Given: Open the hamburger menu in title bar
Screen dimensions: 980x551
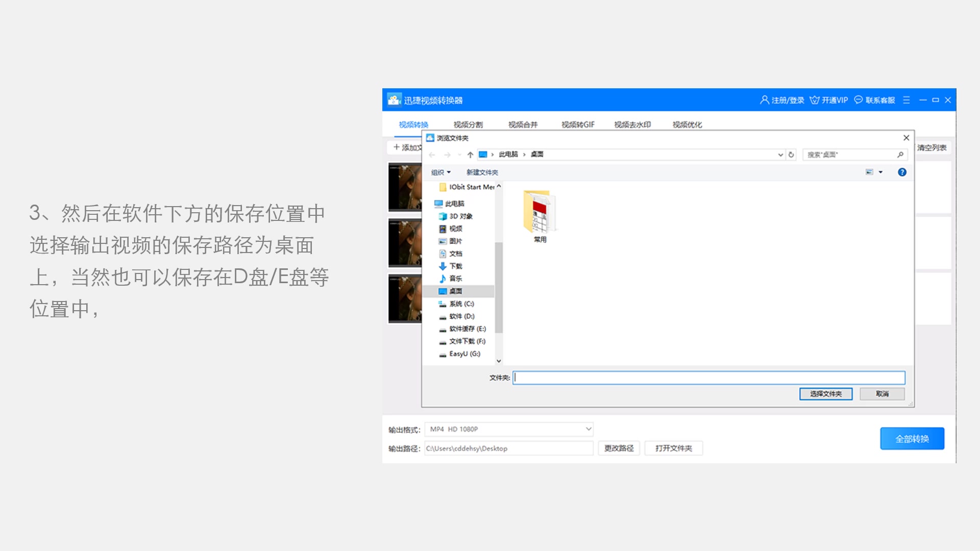Looking at the screenshot, I should [906, 100].
